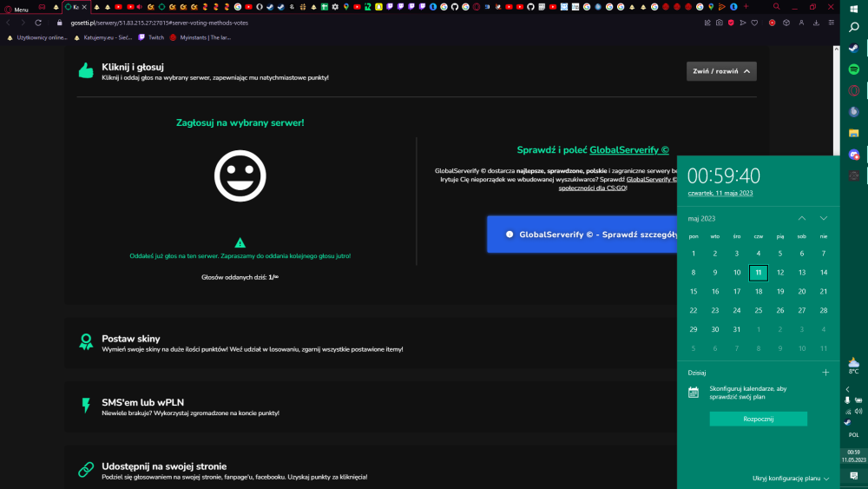Viewport: 868px width, 489px height.
Task: Go back using the browser back arrow
Action: point(9,23)
